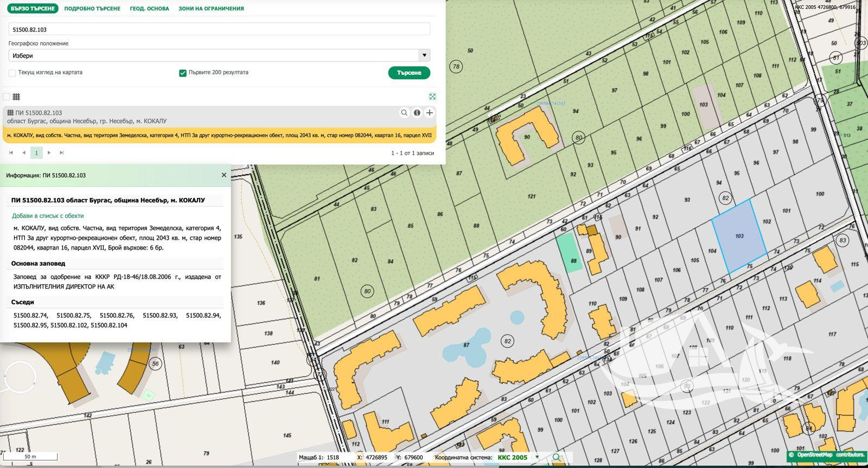868x468 pixels.
Task: Uncheck 'Първите 200 резултата' checkbox
Action: click(183, 73)
